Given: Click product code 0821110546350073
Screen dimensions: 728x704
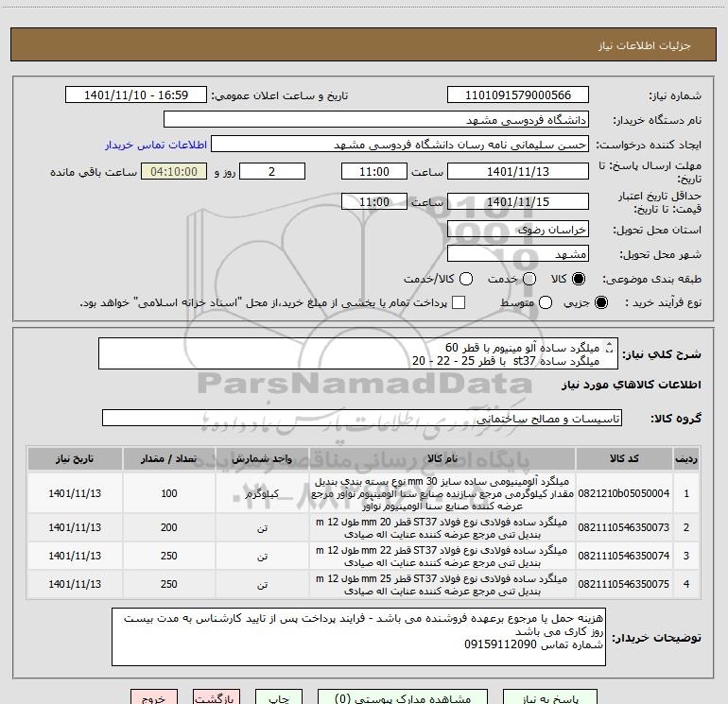Looking at the screenshot, I should 624,527.
